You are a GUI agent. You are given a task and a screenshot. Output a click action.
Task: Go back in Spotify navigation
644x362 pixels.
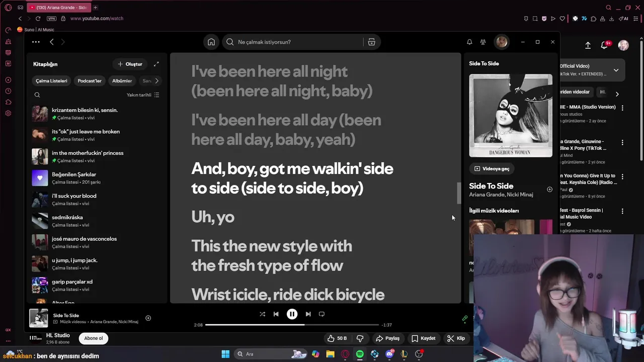pos(51,42)
